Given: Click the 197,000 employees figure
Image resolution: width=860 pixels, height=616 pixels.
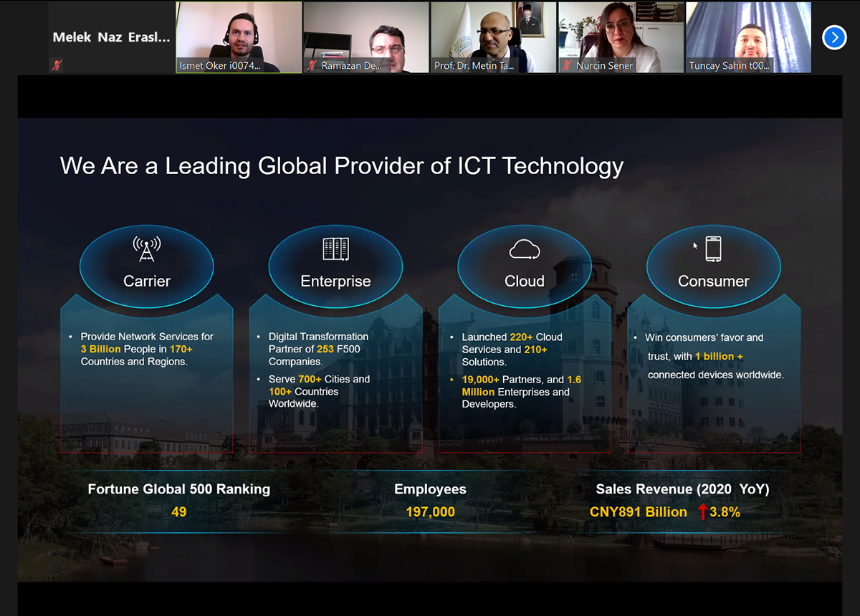Looking at the screenshot, I should pyautogui.click(x=430, y=512).
